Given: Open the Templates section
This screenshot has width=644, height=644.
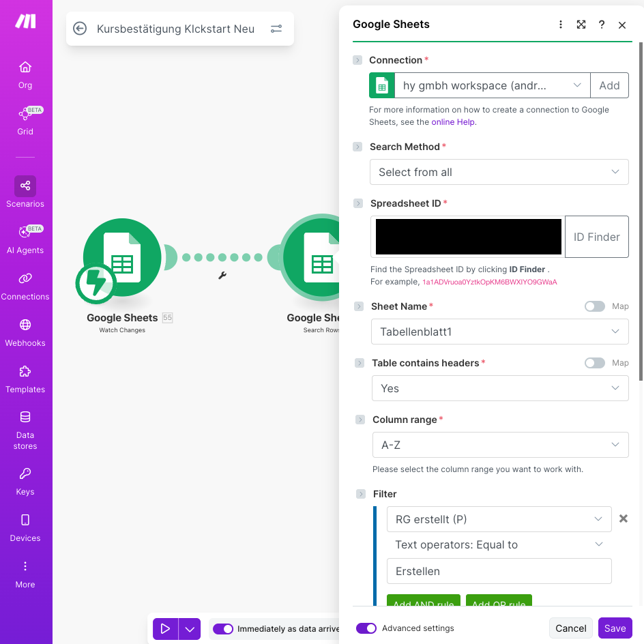Looking at the screenshot, I should [25, 379].
